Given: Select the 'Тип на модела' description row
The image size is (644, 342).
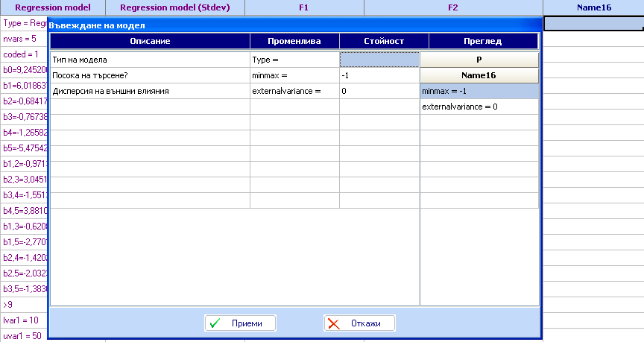Looking at the screenshot, I should (149, 60).
